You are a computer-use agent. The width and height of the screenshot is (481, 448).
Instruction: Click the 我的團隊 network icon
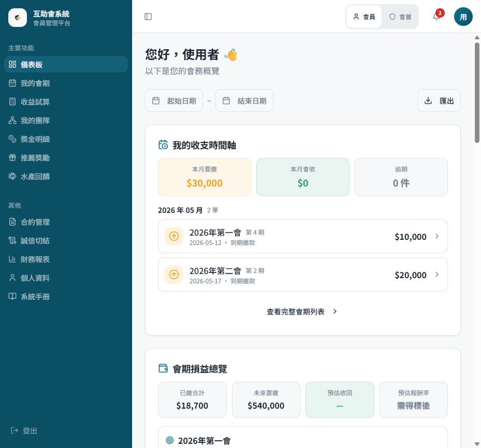(12, 120)
